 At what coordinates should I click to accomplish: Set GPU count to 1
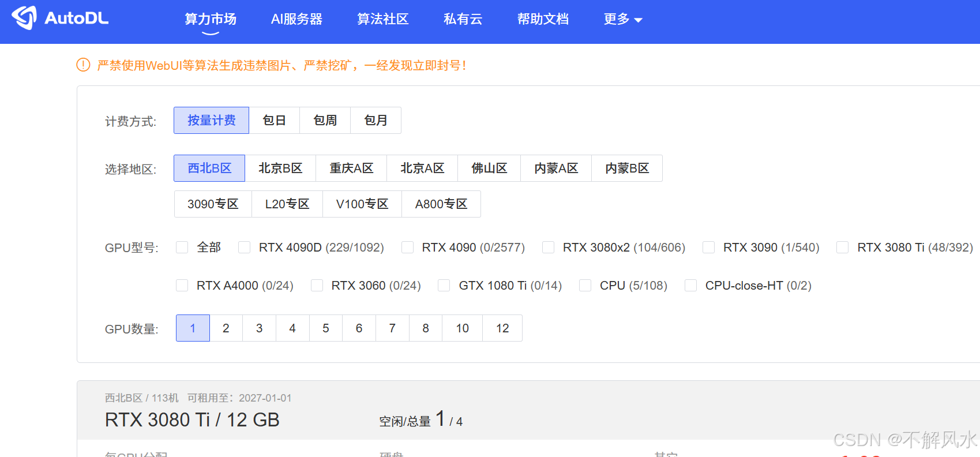(193, 328)
